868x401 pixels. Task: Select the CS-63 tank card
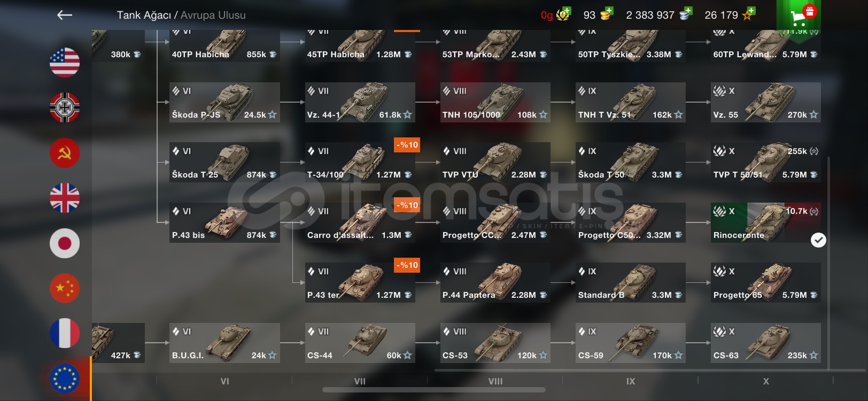pyautogui.click(x=765, y=343)
